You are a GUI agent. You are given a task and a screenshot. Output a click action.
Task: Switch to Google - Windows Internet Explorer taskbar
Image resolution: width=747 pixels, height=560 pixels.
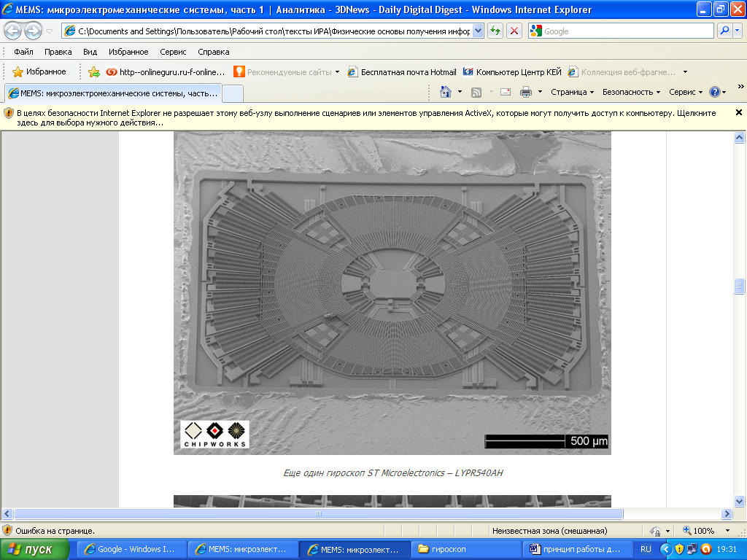131,550
